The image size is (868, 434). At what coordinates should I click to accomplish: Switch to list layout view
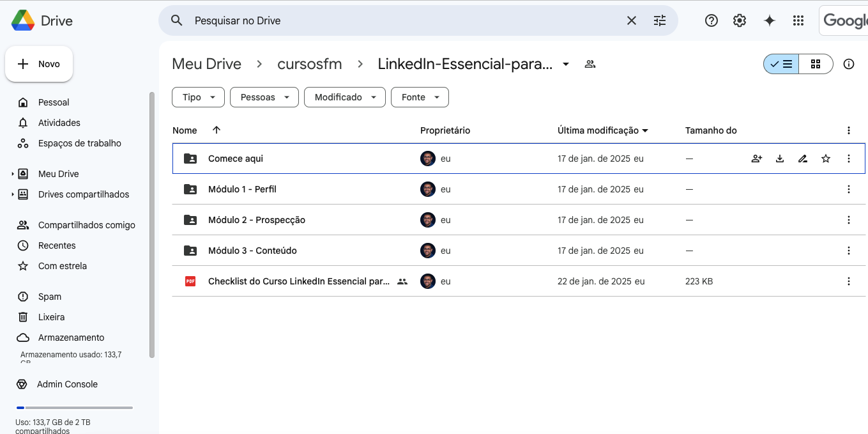[x=781, y=64]
